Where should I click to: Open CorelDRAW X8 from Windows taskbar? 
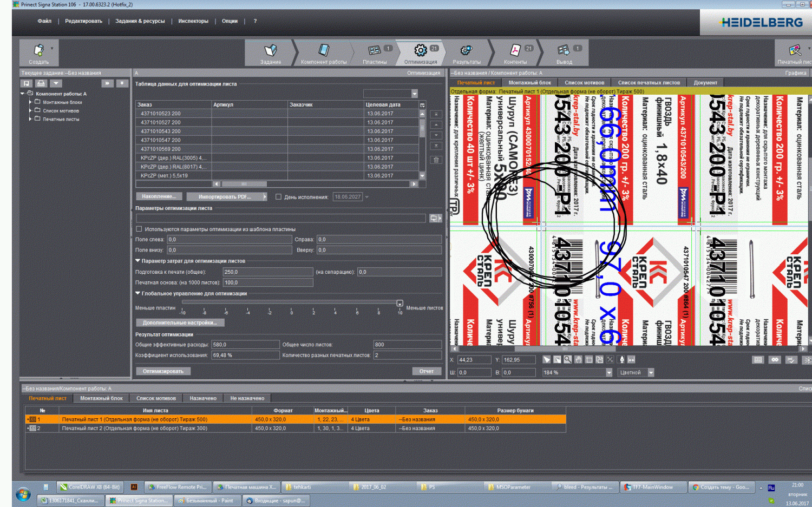(x=90, y=487)
